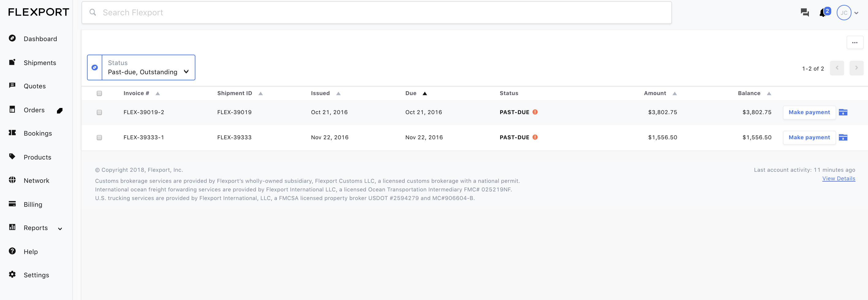Click the search magnifier icon

(93, 13)
